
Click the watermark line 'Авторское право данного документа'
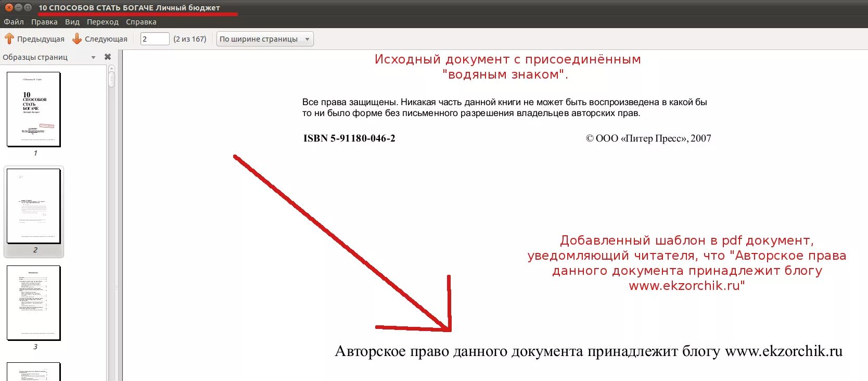point(459,351)
